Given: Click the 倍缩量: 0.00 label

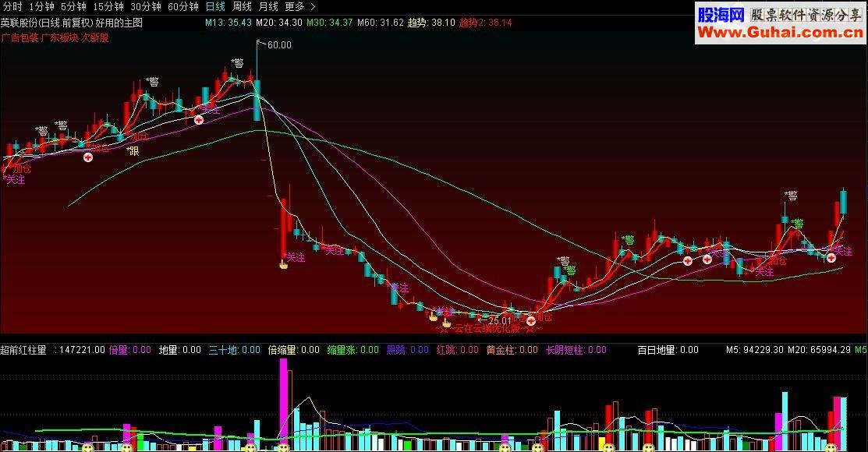Looking at the screenshot, I should (x=294, y=350).
